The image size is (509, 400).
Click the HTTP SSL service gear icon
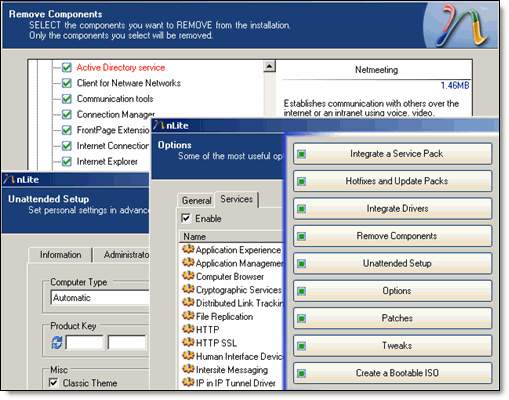188,343
